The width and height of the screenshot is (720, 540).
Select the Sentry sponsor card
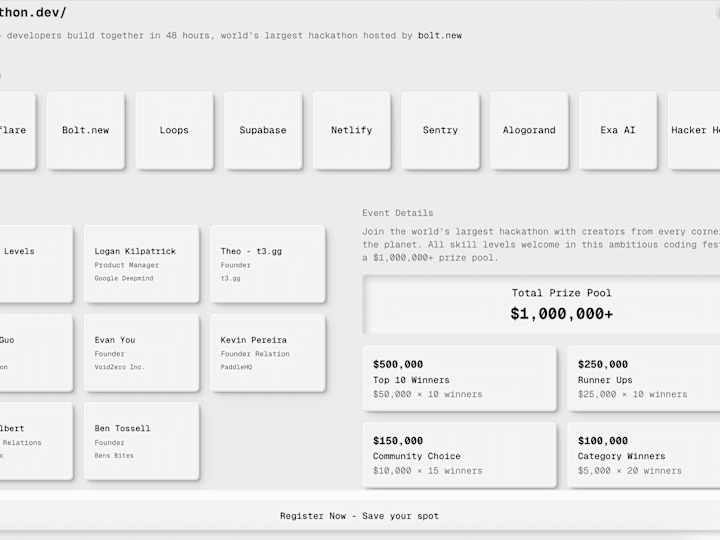coord(440,130)
